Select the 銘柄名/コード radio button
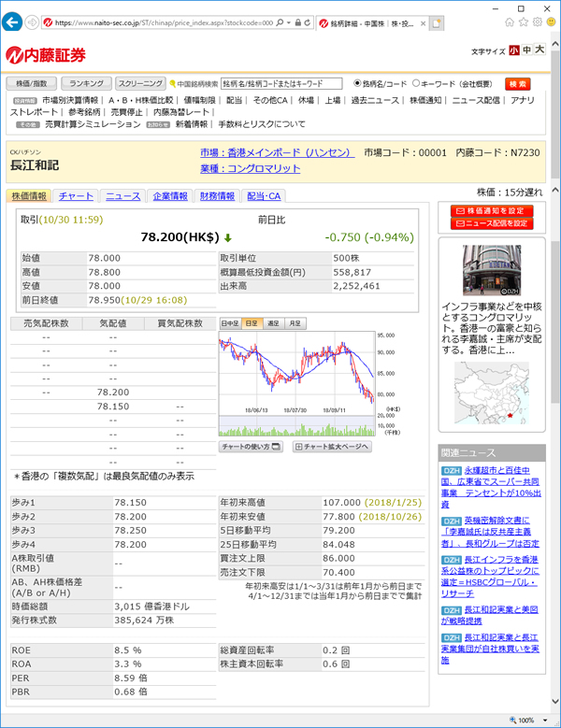Image resolution: width=561 pixels, height=728 pixels. [x=357, y=83]
